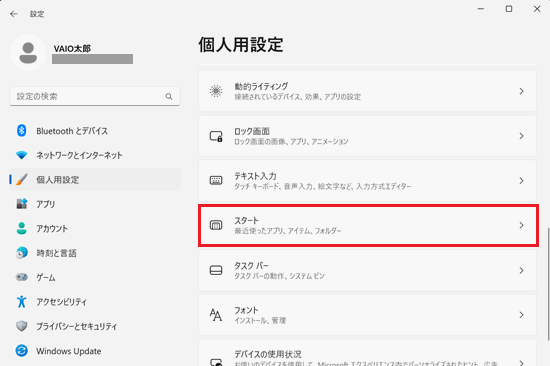This screenshot has width=550, height=366.
Task: Open ネットワークとインターネット settings
Action: 95,155
